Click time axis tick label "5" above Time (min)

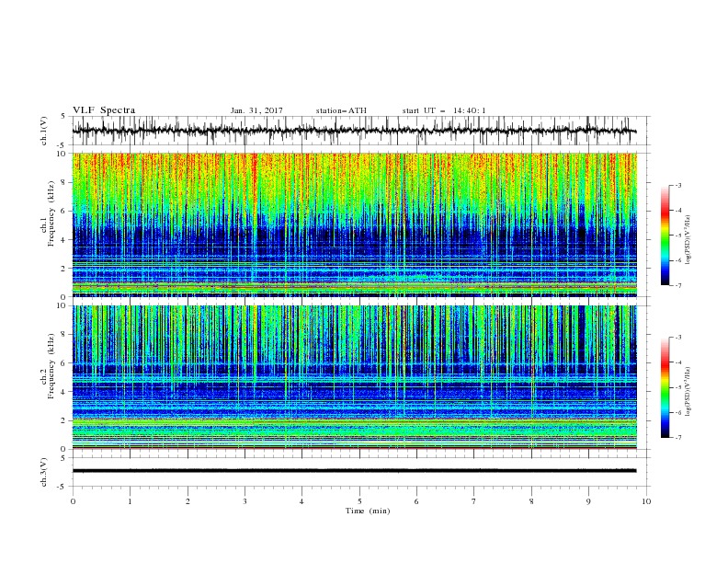coord(359,501)
